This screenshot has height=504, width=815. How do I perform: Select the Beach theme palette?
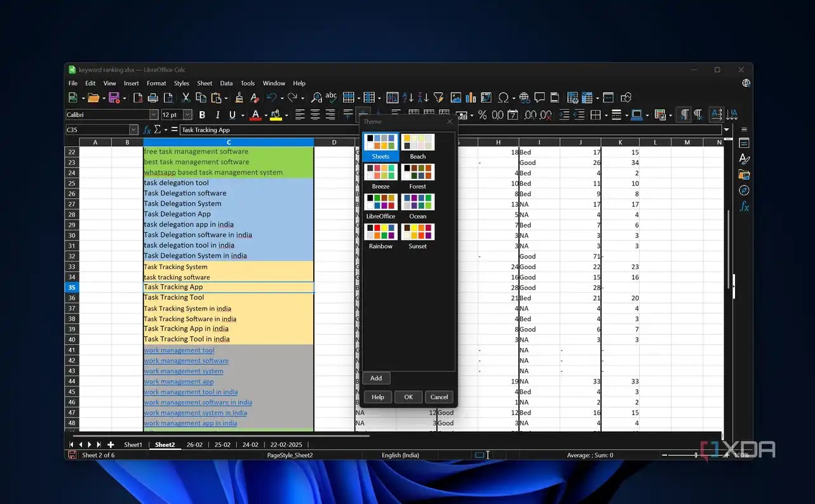click(418, 147)
